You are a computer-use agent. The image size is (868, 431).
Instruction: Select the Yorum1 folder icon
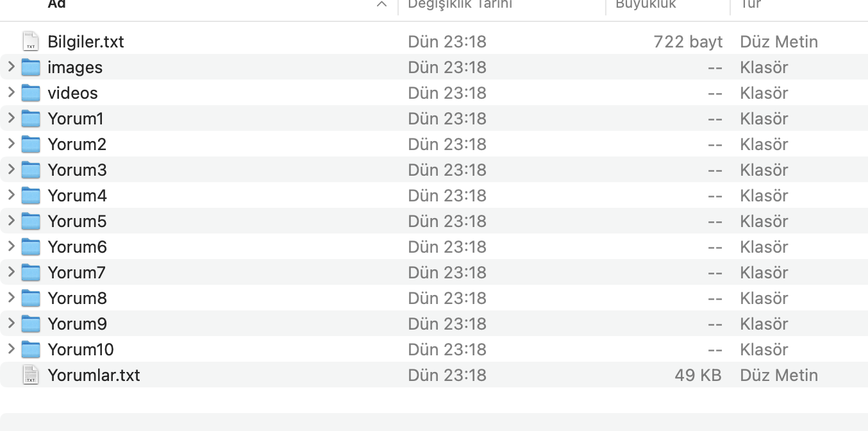pos(31,118)
